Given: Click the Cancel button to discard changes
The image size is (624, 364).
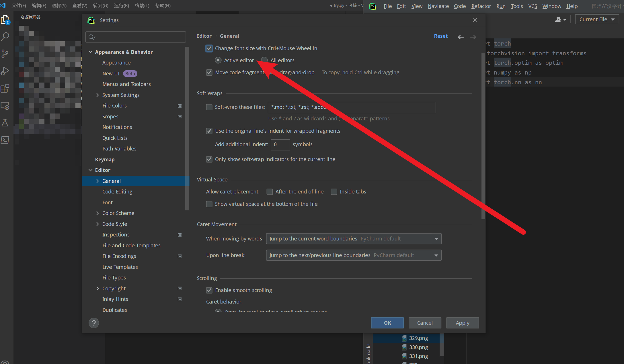Looking at the screenshot, I should coord(425,322).
